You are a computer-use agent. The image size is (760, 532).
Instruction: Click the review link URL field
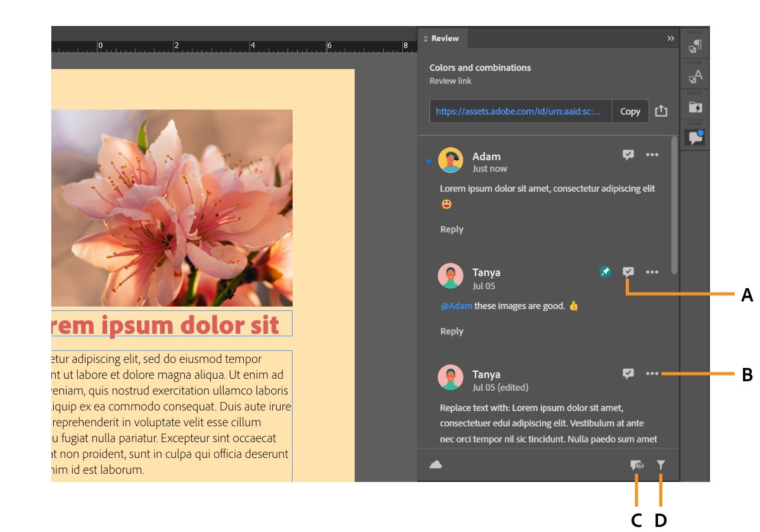click(519, 111)
